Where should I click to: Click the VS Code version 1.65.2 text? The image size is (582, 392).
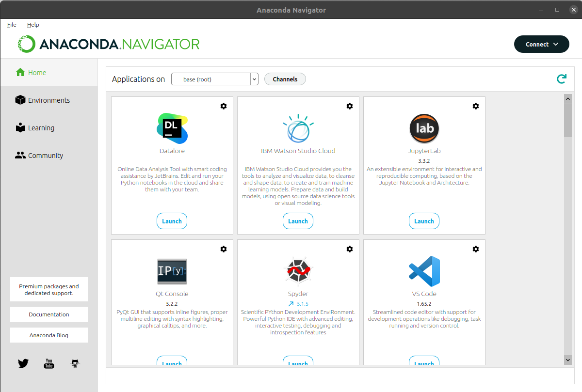[424, 304]
